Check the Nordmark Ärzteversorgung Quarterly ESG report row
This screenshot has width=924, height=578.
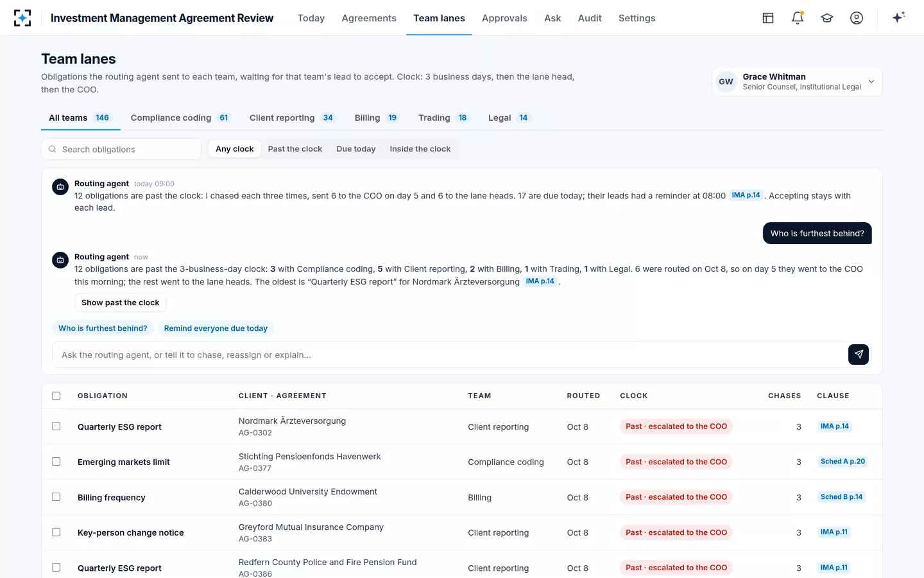56,426
